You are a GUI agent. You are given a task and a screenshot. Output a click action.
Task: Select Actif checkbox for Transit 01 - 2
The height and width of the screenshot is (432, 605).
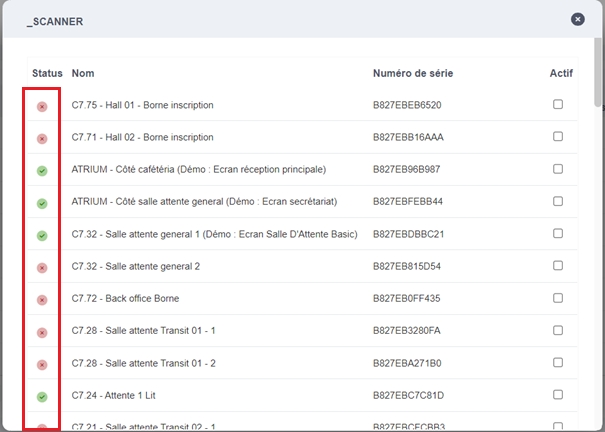(558, 364)
